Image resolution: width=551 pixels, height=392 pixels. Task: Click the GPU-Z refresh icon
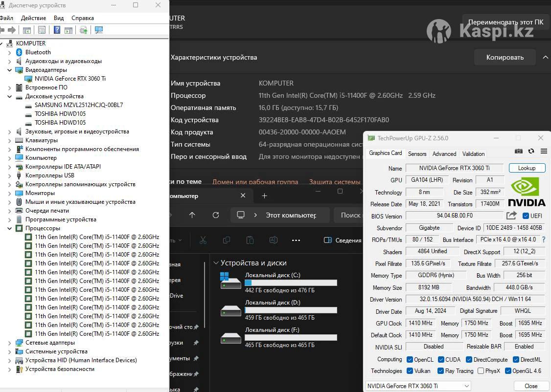tap(531, 152)
